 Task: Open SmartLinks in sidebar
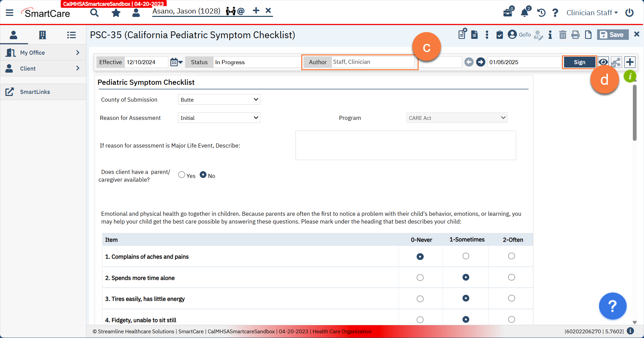35,92
